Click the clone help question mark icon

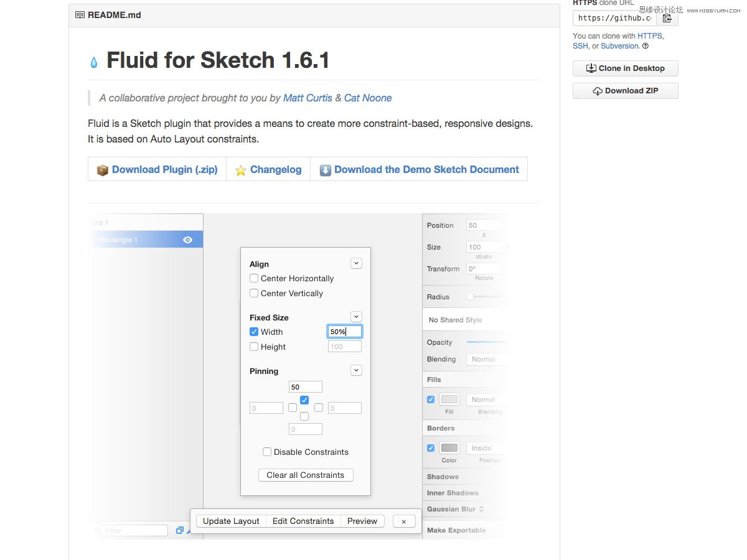coord(646,46)
